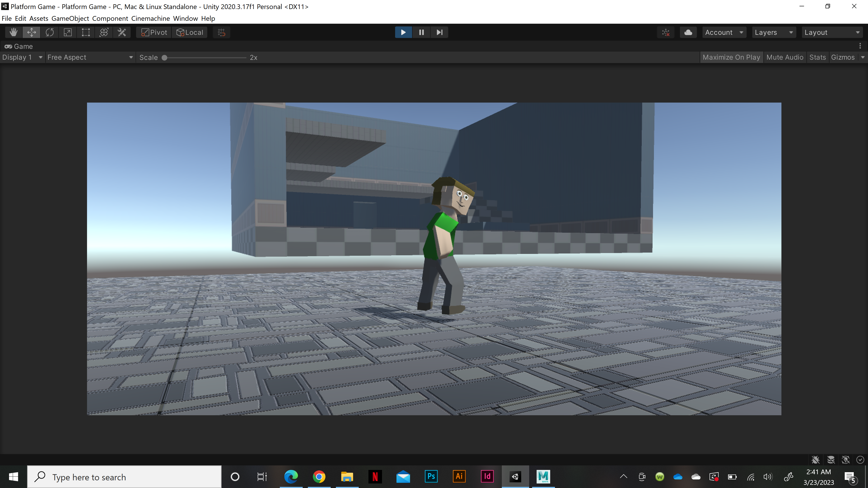868x488 pixels.
Task: Select the Game tab
Action: pyautogui.click(x=19, y=47)
